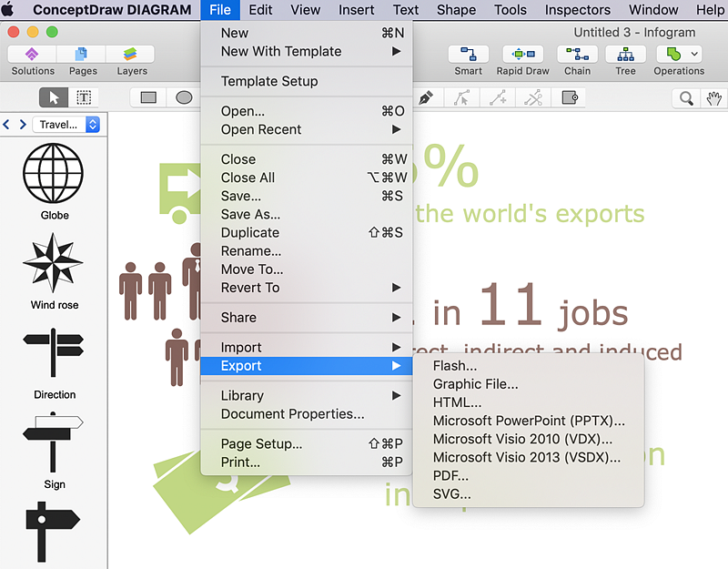Open the Travel library dropdown
Screen dimensions: 728x569
click(66, 125)
